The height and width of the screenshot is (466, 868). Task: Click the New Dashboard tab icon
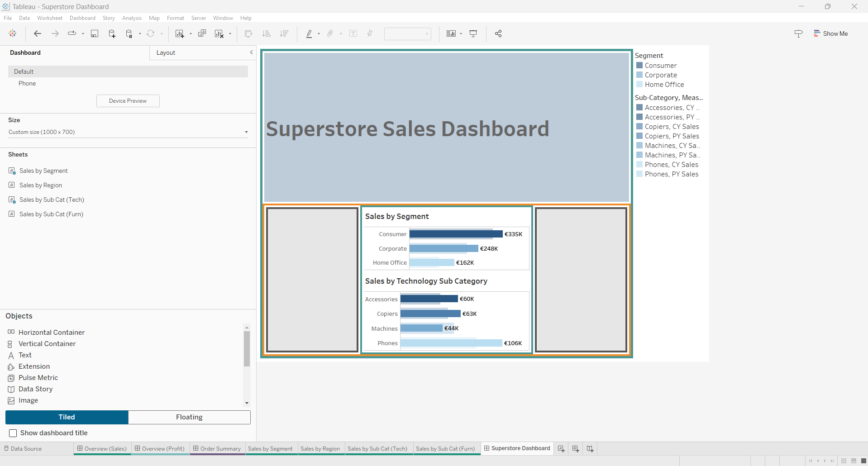tap(576, 449)
